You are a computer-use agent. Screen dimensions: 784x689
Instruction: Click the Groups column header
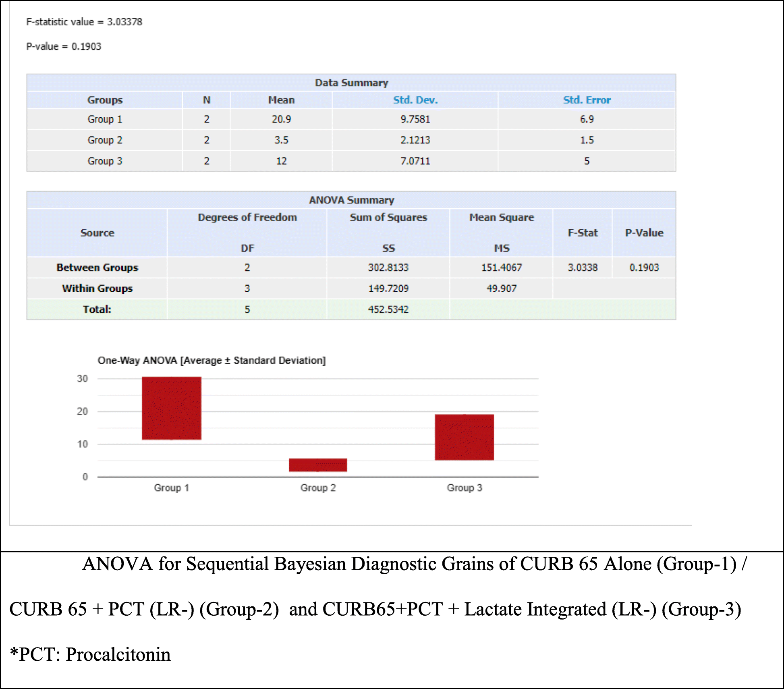[x=105, y=100]
